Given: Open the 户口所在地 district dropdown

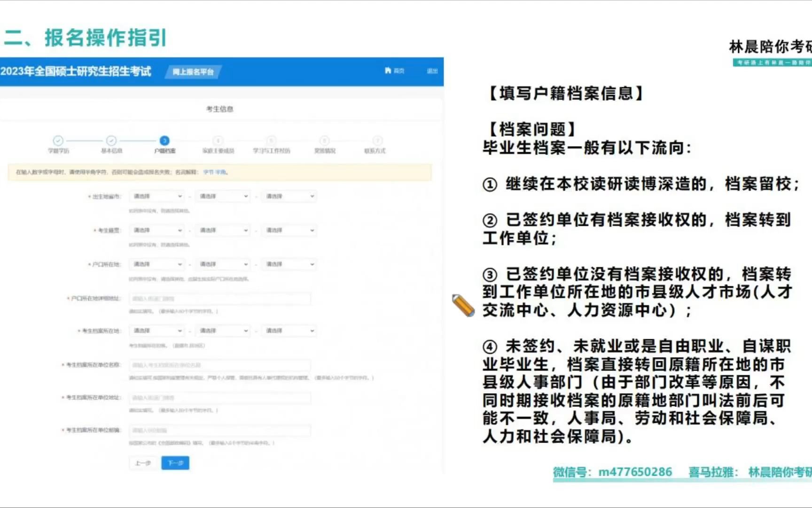Looking at the screenshot, I should [289, 264].
